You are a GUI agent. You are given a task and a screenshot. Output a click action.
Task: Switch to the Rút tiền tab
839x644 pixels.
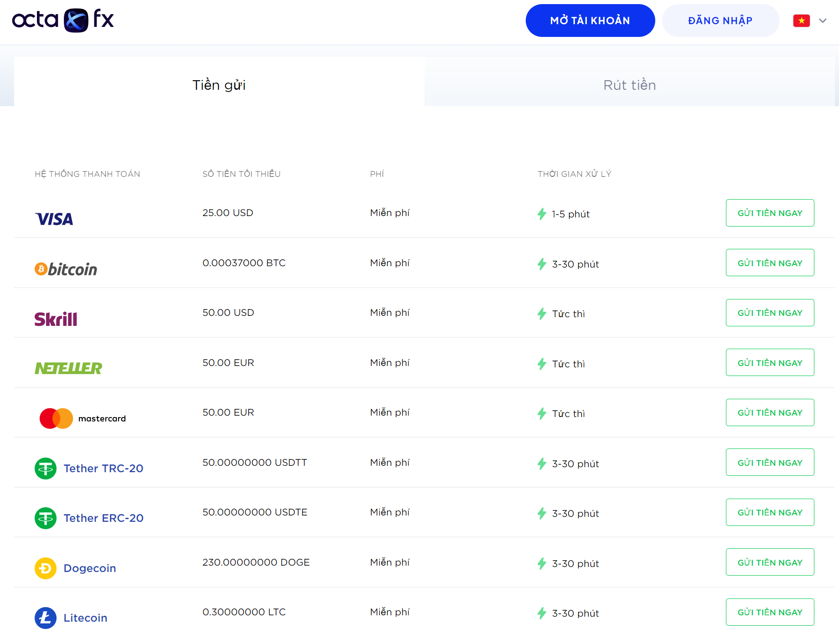click(629, 82)
